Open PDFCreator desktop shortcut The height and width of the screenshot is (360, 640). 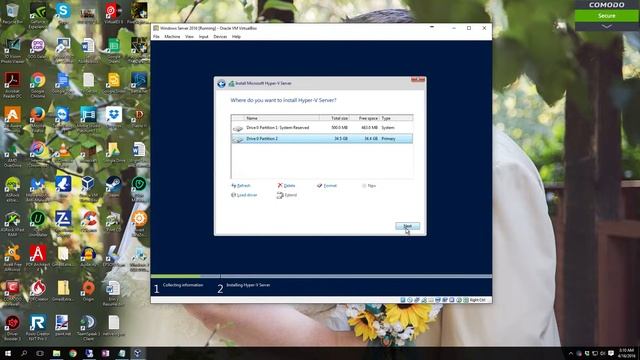[x=38, y=291]
